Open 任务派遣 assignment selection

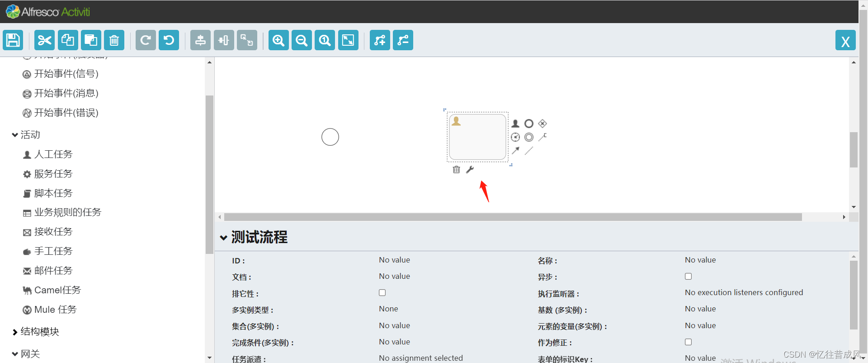click(421, 358)
